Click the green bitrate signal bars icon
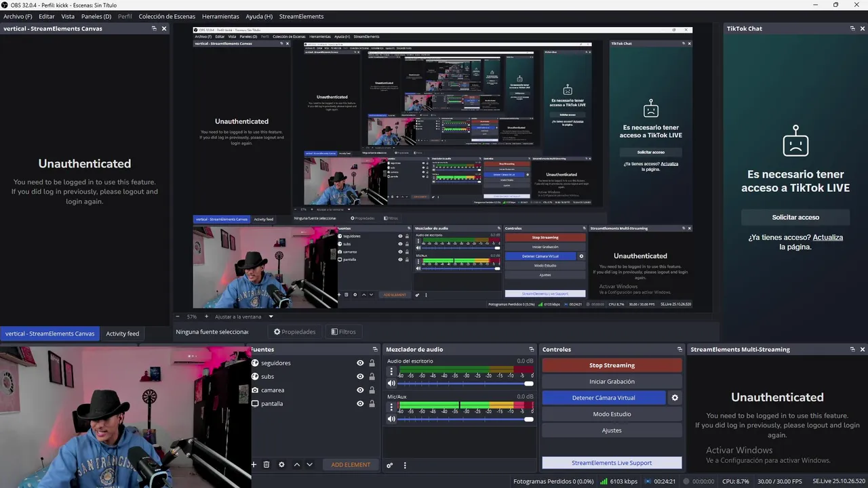 [x=604, y=482]
